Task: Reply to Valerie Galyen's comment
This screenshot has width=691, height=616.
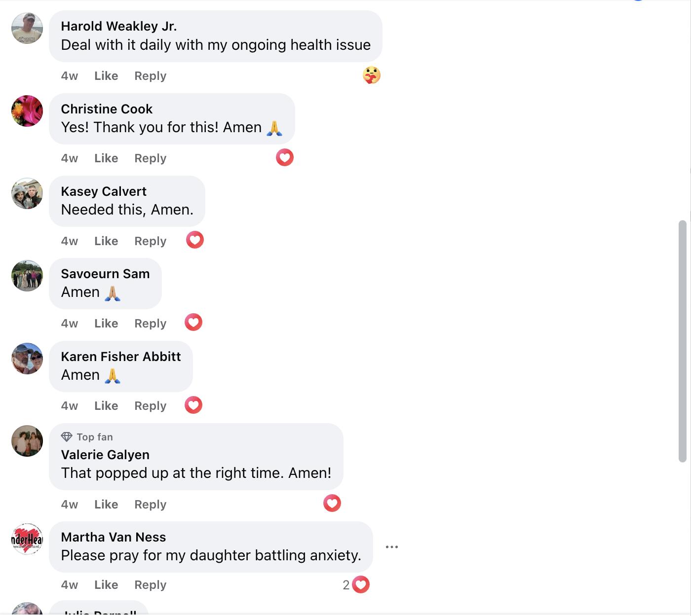Action: tap(150, 505)
